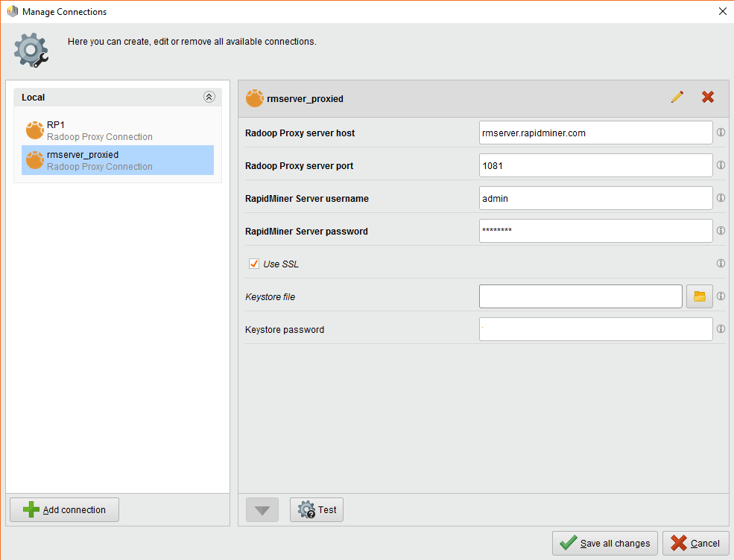Expand the test log arrow button

click(262, 510)
